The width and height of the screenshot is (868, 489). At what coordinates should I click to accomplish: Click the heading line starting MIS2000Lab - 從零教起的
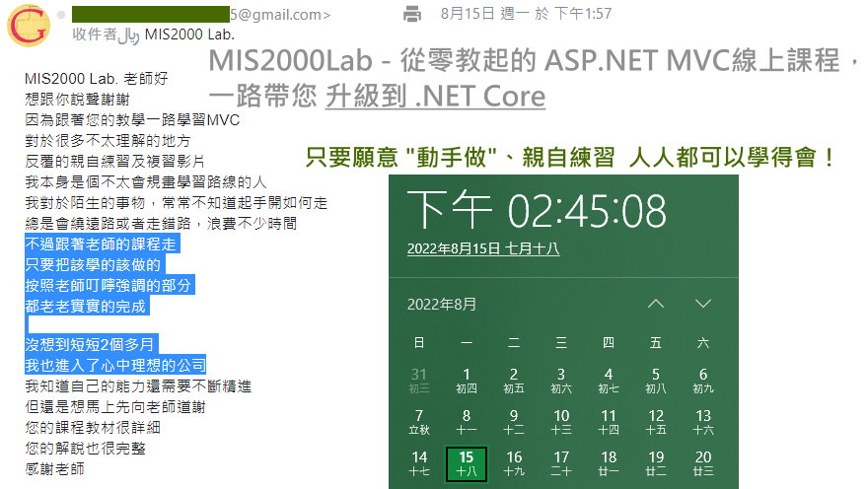pos(535,60)
